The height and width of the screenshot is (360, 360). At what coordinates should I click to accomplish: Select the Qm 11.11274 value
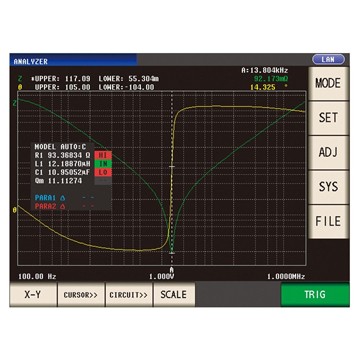coord(58,181)
